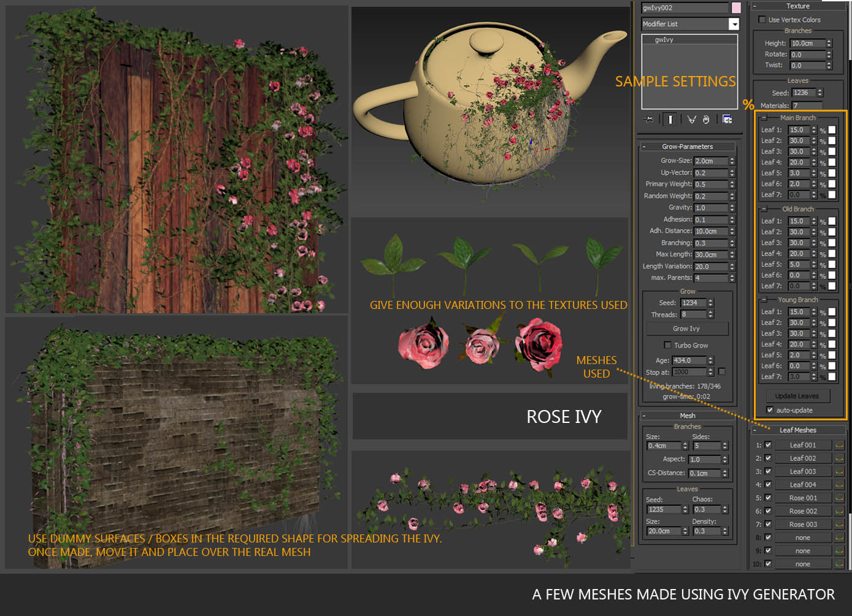The width and height of the screenshot is (852, 616).
Task: Click the gwIvy002 object name field
Action: [684, 8]
